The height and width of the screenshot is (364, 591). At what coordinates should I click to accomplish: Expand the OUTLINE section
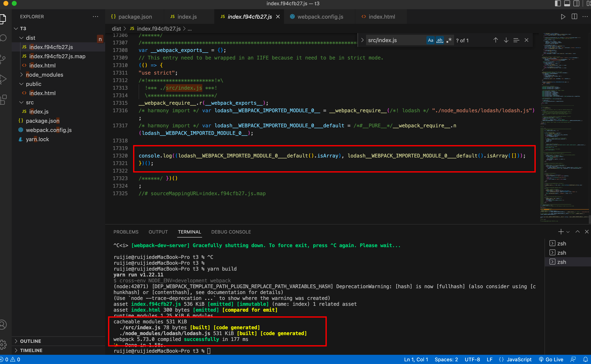coord(30,341)
